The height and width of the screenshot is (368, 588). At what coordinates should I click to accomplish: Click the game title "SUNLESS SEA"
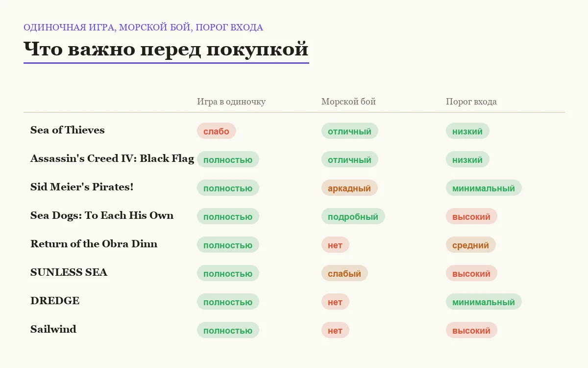point(69,272)
